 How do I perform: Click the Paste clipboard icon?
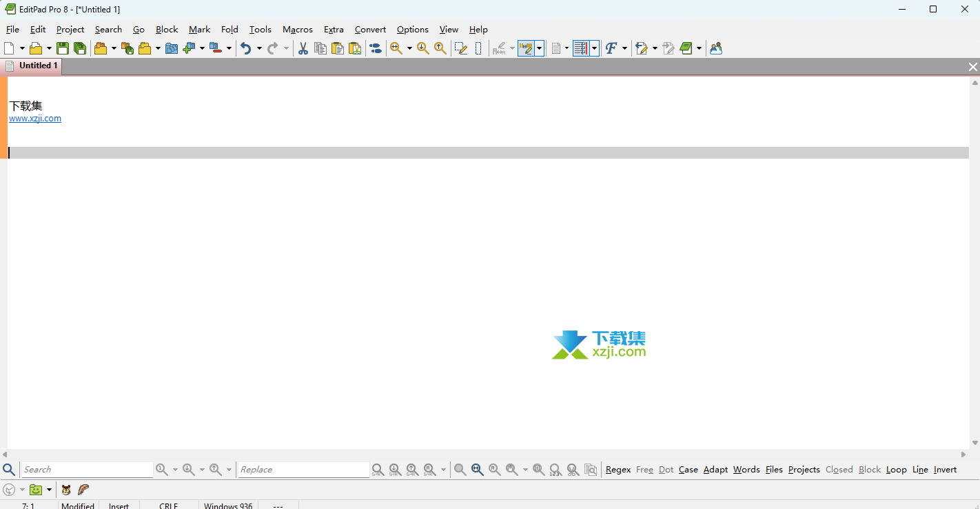point(338,48)
